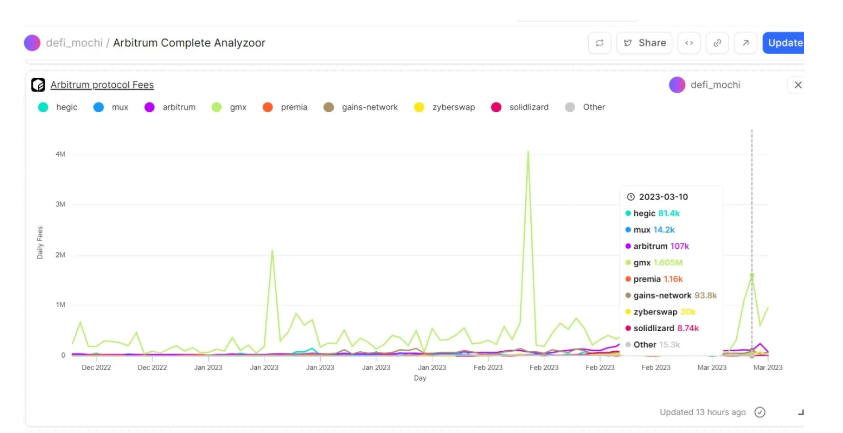Click the query logo icon beside chart title
Viewport: 843px width, 433px height.
[x=38, y=85]
